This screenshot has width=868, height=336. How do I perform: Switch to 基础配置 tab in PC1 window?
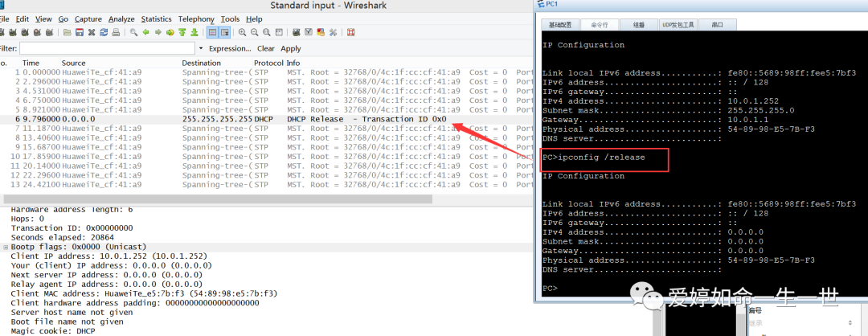(x=561, y=25)
